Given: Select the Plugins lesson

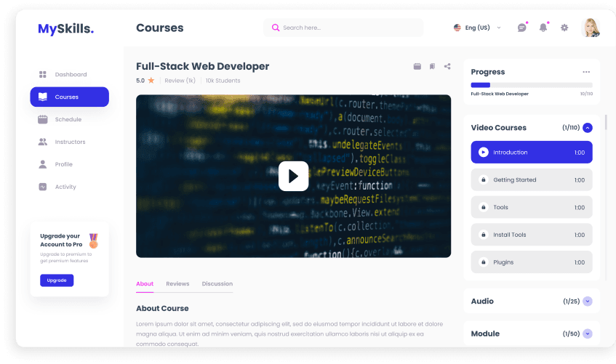Looking at the screenshot, I should (x=532, y=262).
